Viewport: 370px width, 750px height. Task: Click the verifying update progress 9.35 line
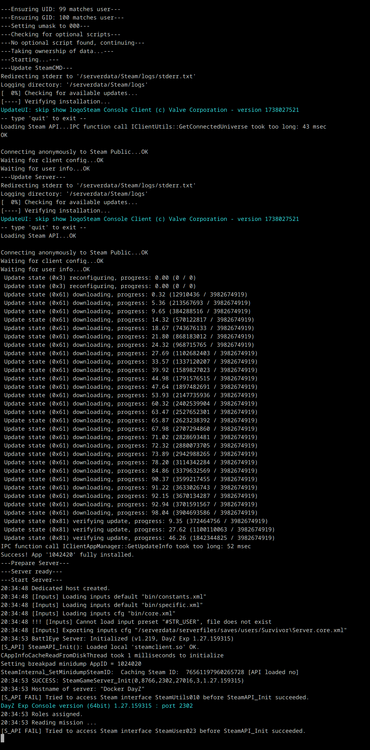click(x=136, y=520)
